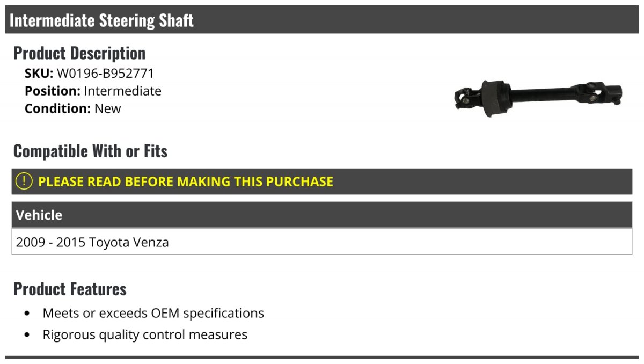Viewport: 644px width, 364px height.
Task: Click the Product Features heading
Action: point(70,289)
